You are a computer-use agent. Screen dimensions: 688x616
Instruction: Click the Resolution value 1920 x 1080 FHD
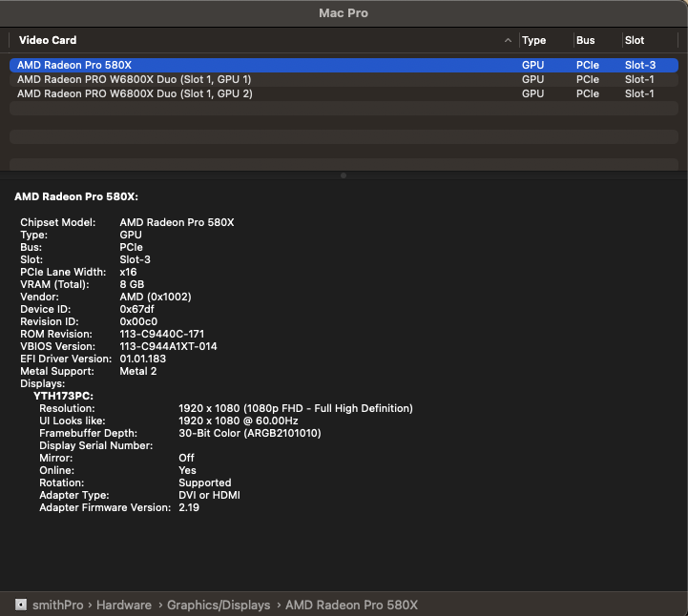[x=296, y=409]
